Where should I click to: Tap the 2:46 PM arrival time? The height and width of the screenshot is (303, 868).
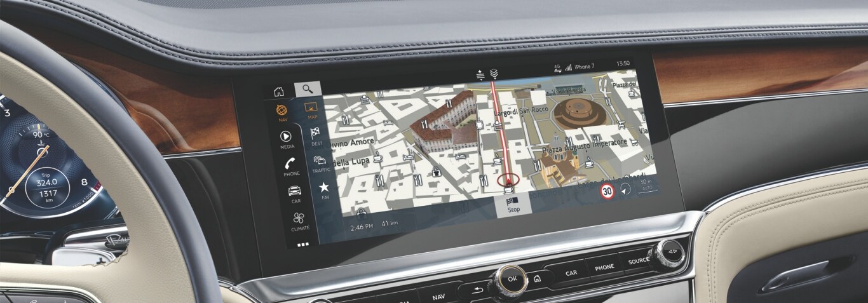point(360,226)
